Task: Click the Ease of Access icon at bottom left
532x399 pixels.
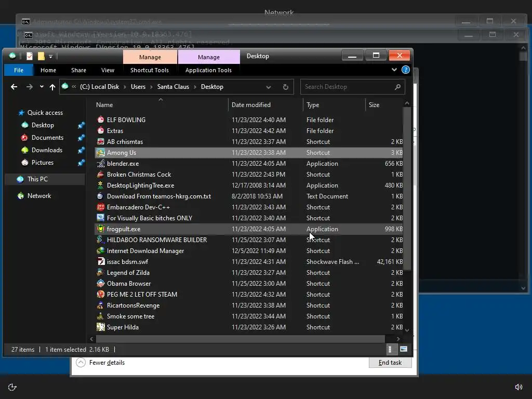Action: (12, 387)
